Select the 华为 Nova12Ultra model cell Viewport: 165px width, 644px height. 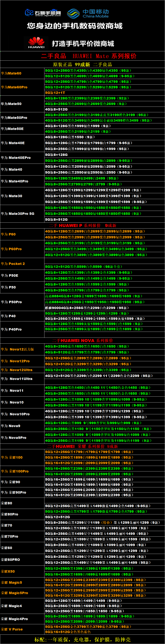tap(22, 370)
